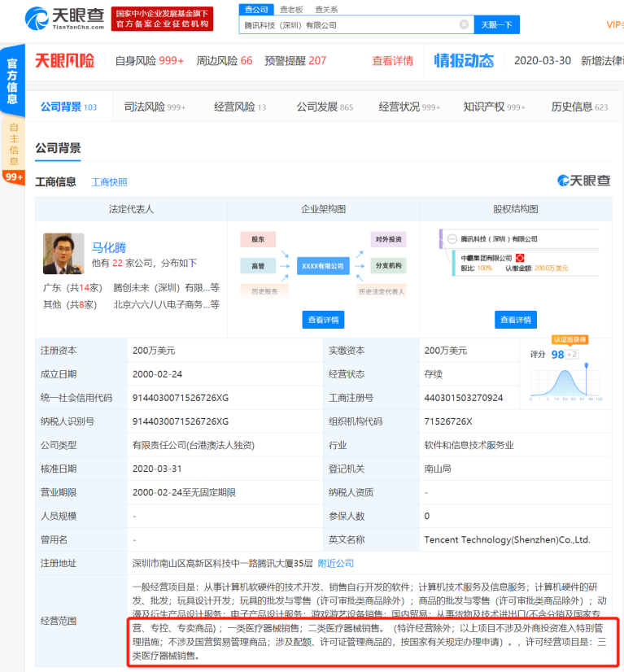The width and height of the screenshot is (624, 672).
Task: Click company type 有限责任公司(台港澳法人独资)
Action: click(x=194, y=445)
